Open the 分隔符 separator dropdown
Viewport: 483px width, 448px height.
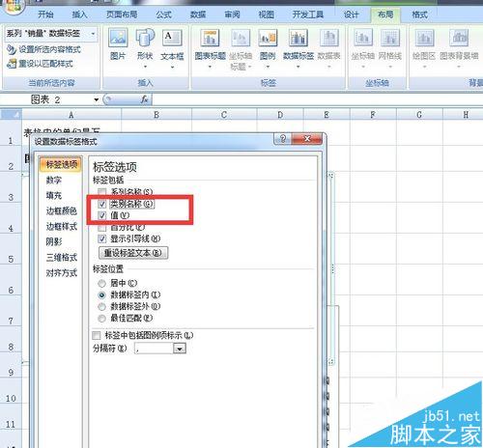pos(180,349)
